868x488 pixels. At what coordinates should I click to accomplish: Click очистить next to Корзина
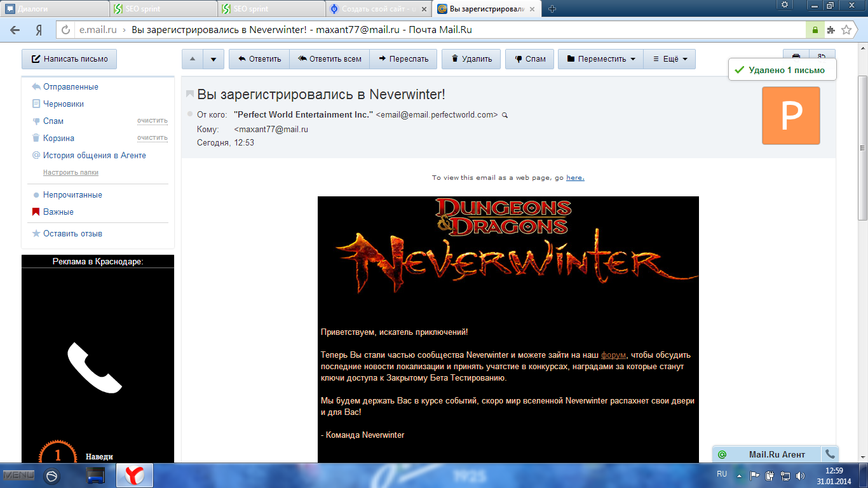pos(153,138)
